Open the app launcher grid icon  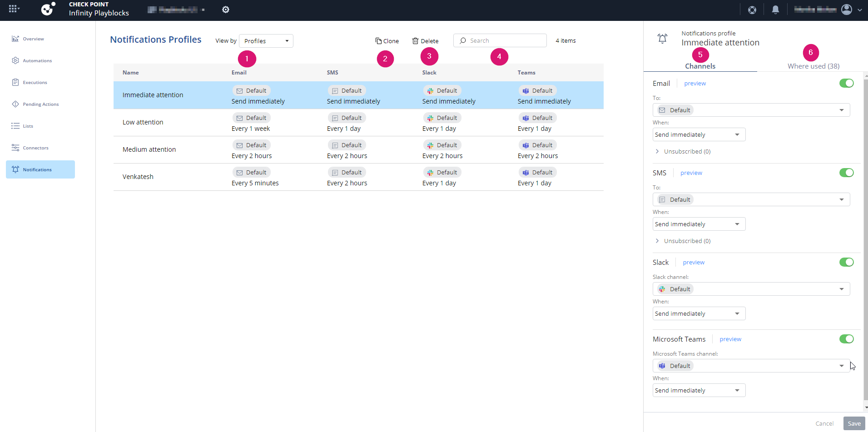pos(14,9)
